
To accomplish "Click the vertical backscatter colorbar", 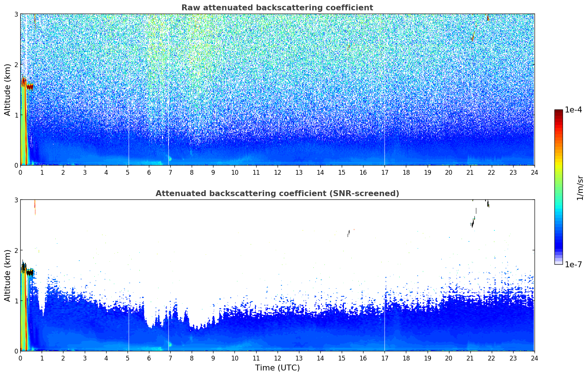I will pos(559,187).
